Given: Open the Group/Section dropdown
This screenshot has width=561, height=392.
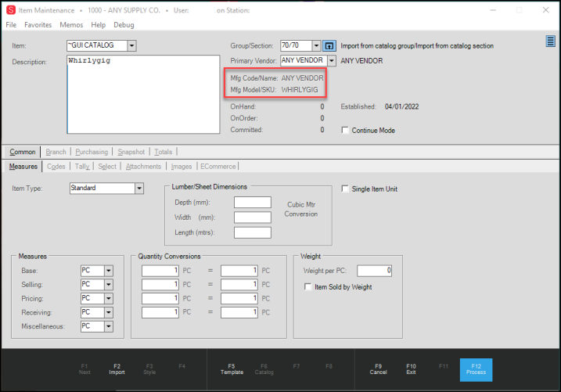Looking at the screenshot, I should (316, 45).
